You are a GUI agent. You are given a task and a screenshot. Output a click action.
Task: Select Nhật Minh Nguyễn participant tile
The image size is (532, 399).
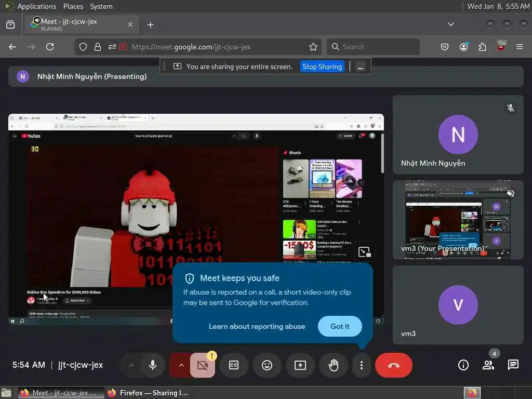(458, 135)
